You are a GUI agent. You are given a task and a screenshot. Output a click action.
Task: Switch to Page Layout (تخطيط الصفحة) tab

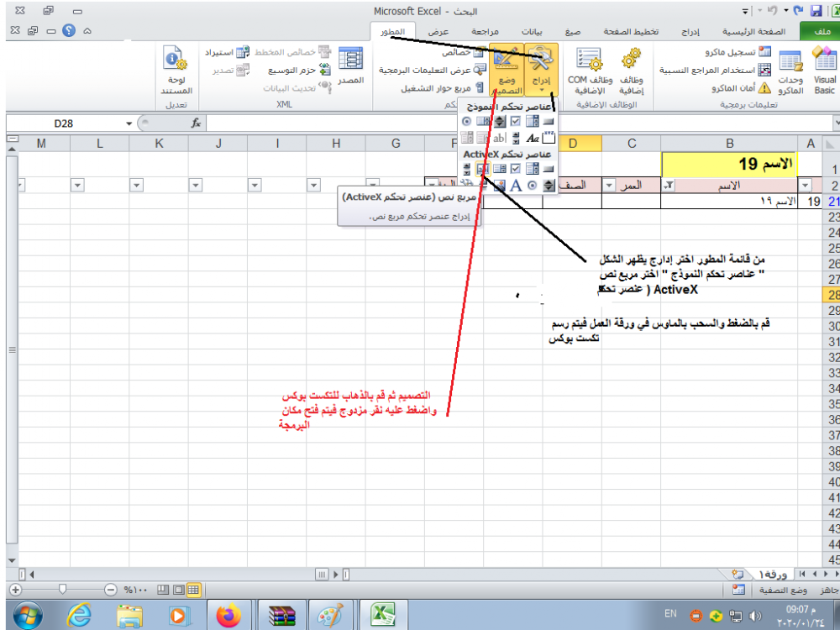[631, 32]
